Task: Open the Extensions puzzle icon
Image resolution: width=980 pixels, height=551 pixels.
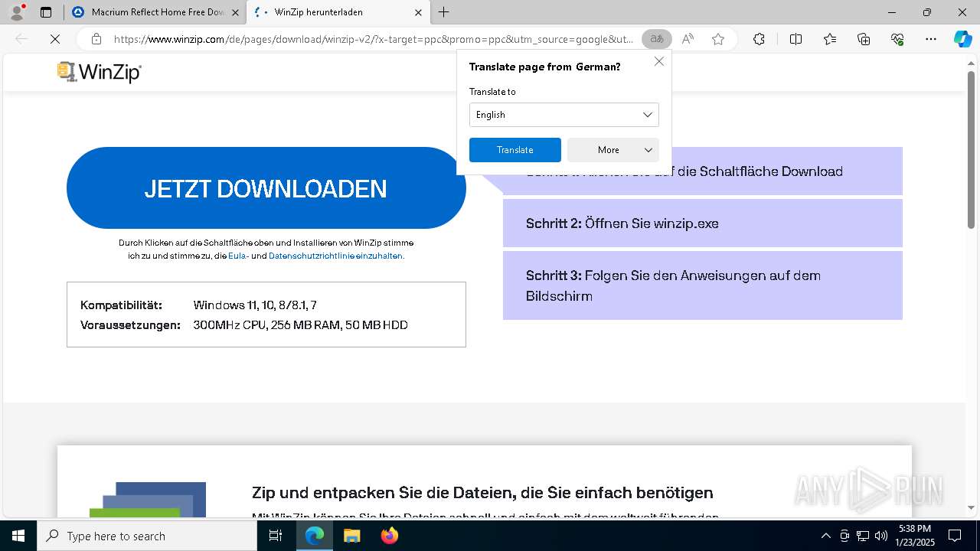Action: point(759,39)
